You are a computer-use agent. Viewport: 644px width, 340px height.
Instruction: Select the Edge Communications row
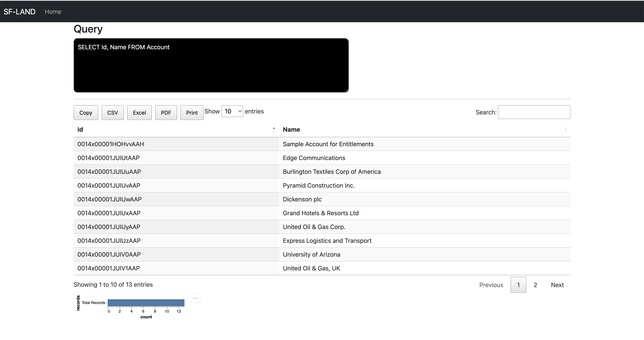point(314,158)
